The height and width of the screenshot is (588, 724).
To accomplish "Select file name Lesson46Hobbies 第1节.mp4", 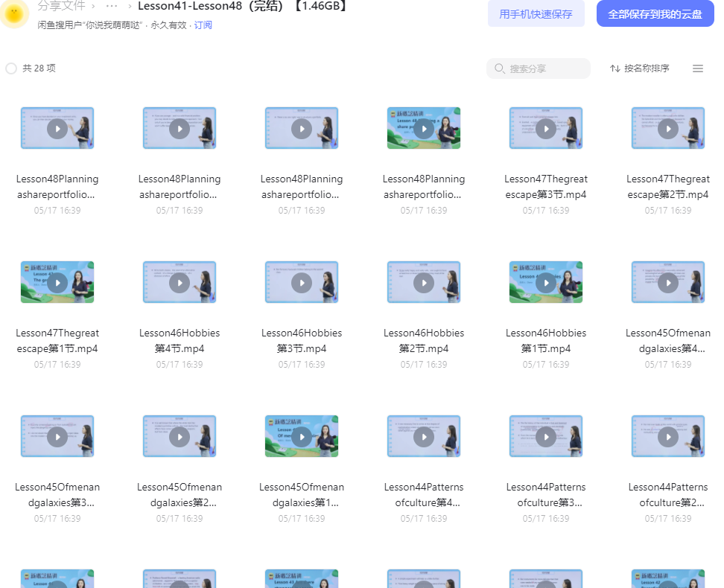I will [546, 341].
